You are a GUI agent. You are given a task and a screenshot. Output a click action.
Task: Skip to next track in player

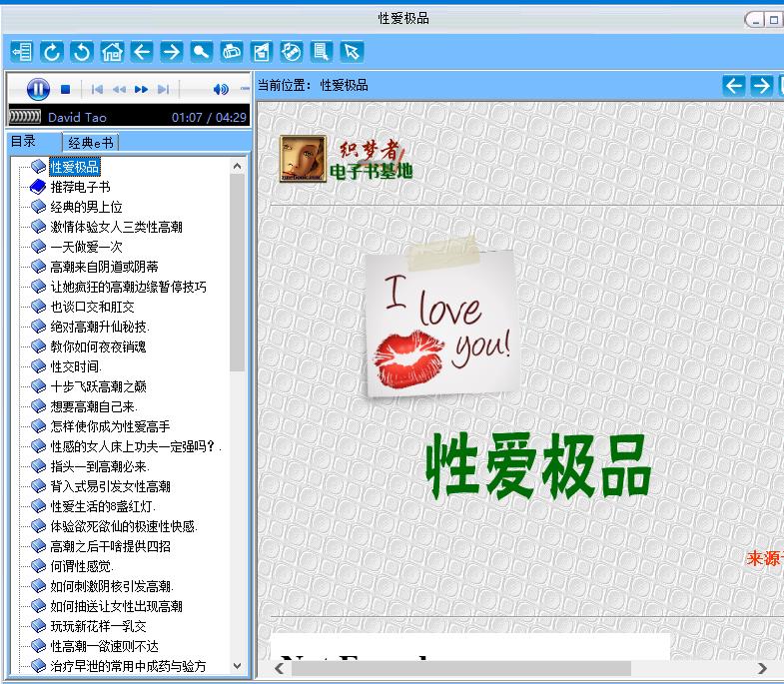pos(163,90)
